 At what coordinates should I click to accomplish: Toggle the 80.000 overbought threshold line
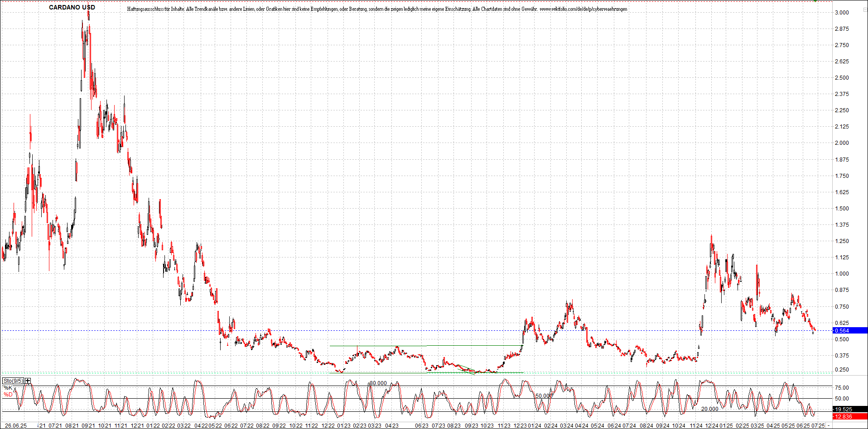[378, 383]
